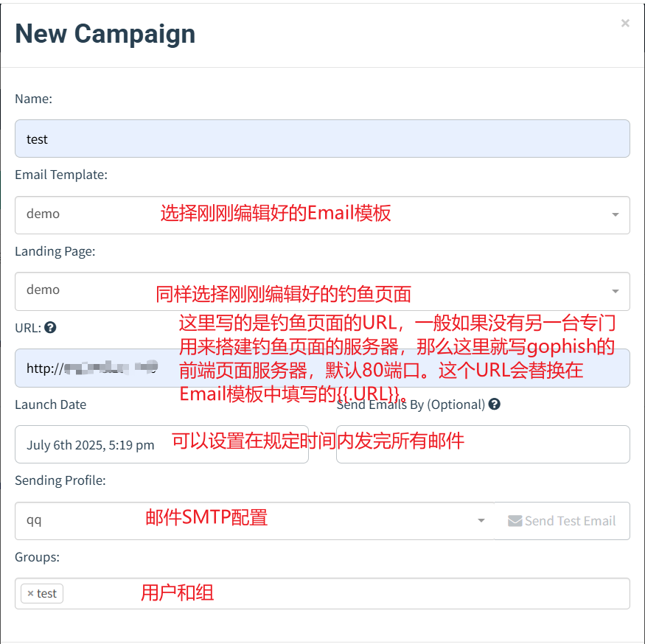Click the Send Emails By help icon
Screen dimensions: 645x644
point(495,404)
